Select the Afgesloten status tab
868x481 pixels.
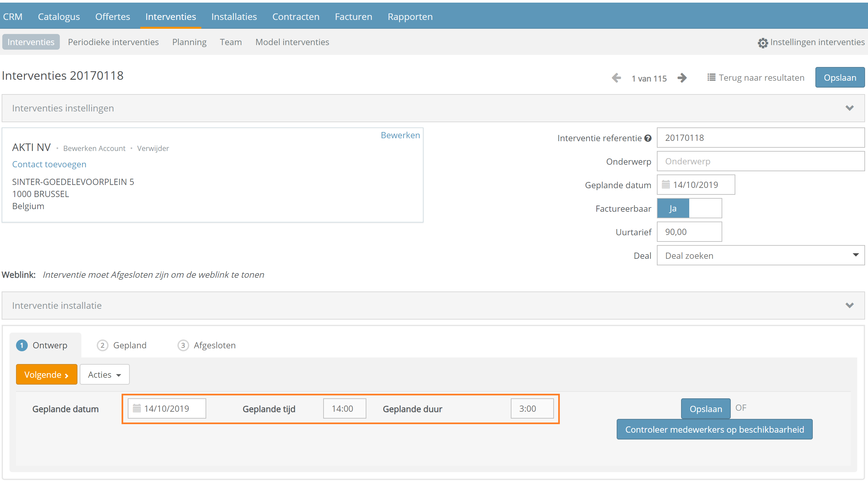(207, 346)
